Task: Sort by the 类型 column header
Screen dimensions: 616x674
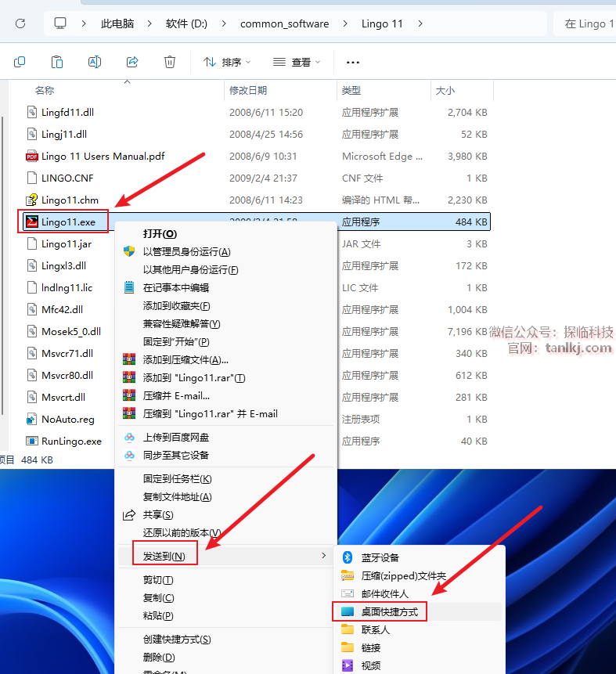Action: (x=351, y=90)
